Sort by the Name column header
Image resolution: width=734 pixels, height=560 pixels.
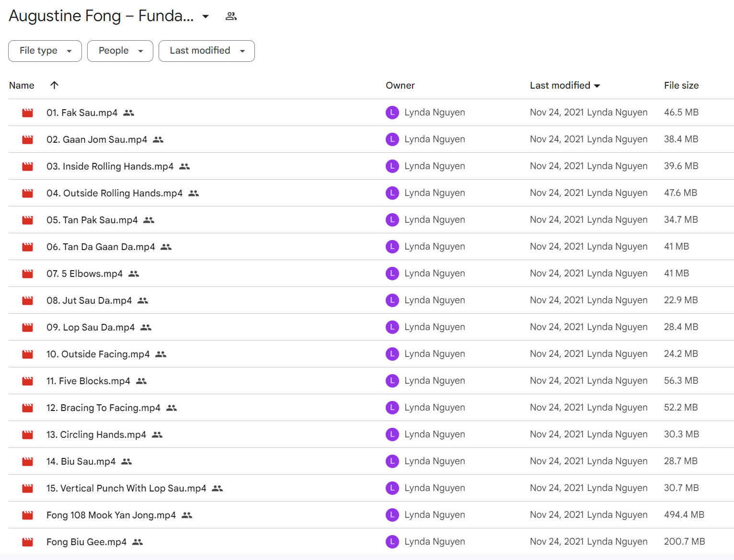[x=22, y=85]
